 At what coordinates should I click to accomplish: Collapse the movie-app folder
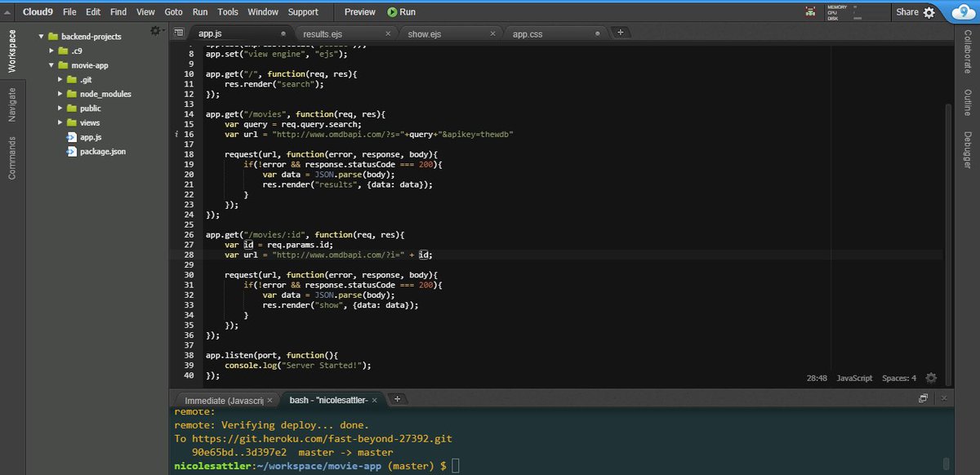point(51,65)
